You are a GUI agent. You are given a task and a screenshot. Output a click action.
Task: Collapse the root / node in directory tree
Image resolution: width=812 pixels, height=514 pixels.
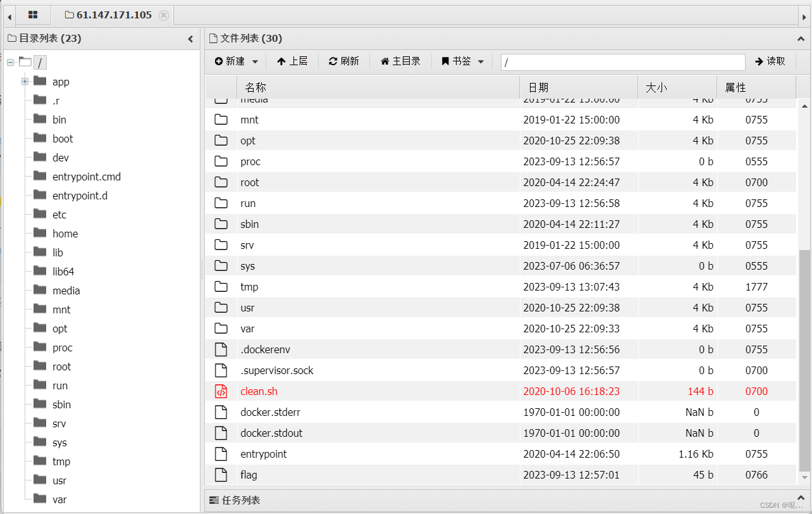(x=10, y=62)
